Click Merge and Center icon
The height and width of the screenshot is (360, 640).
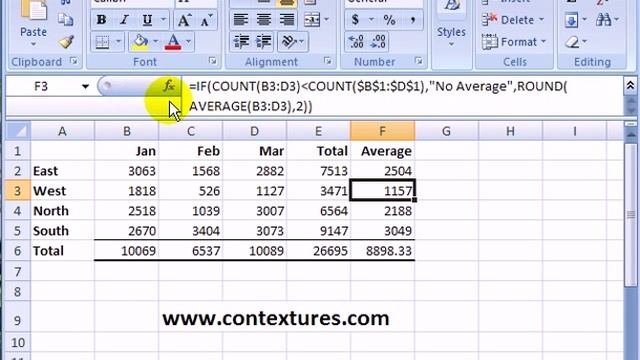pos(312,20)
